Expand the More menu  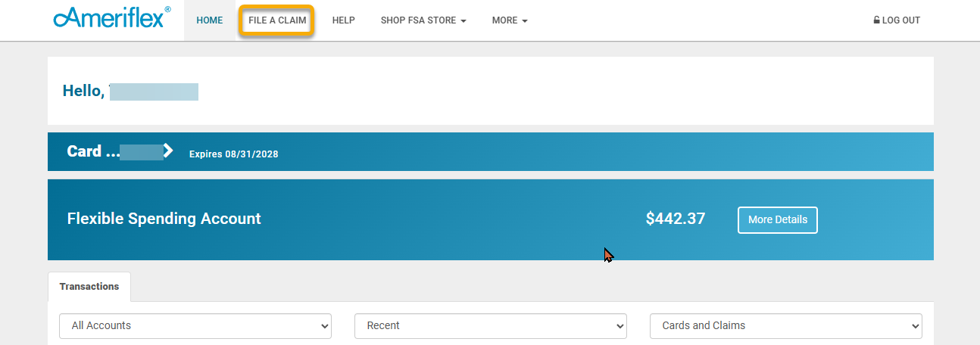[x=510, y=20]
